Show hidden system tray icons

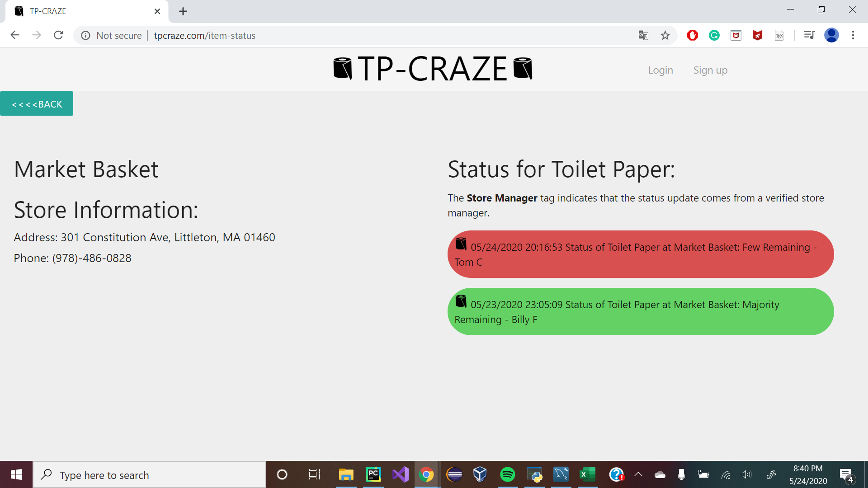tap(638, 474)
